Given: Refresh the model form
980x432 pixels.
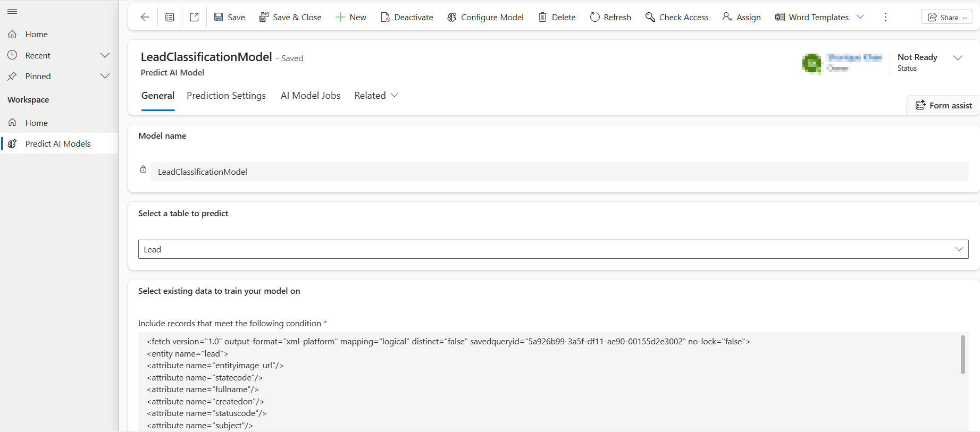Looking at the screenshot, I should (x=610, y=17).
